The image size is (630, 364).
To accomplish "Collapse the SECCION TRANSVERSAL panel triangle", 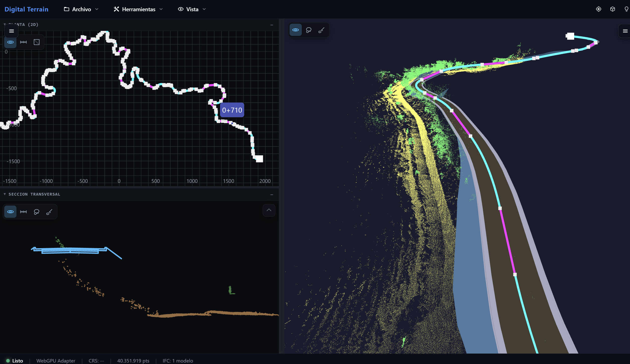I will (x=5, y=194).
